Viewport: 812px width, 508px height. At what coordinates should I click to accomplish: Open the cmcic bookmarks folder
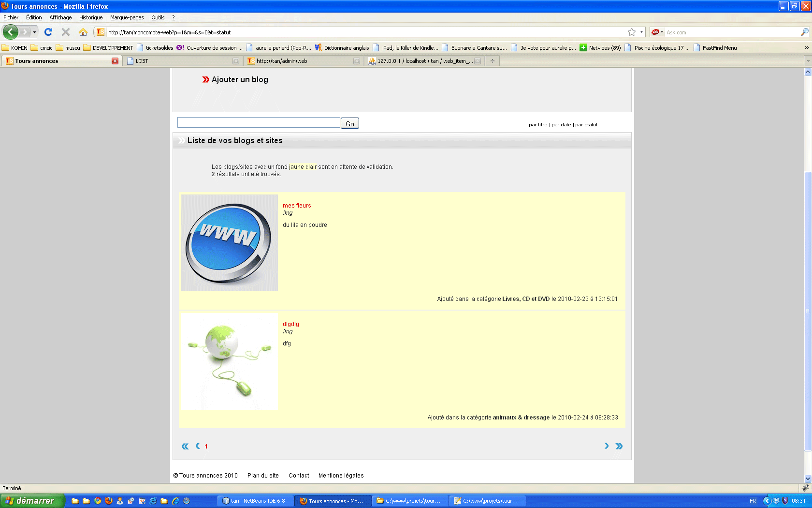click(42, 48)
